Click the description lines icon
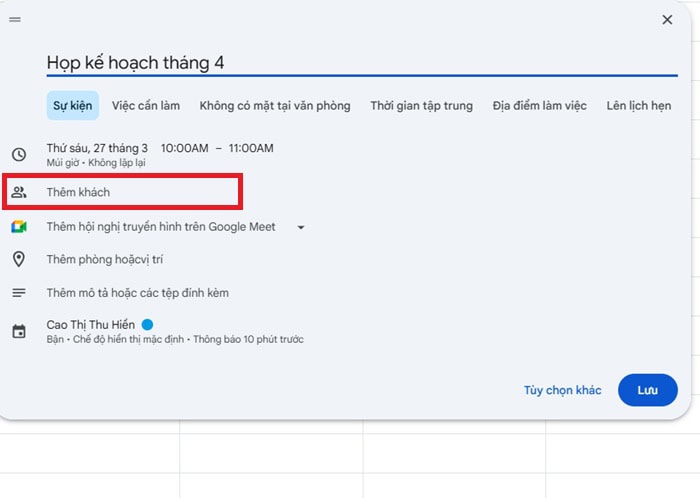The height and width of the screenshot is (498, 700). pos(18,293)
